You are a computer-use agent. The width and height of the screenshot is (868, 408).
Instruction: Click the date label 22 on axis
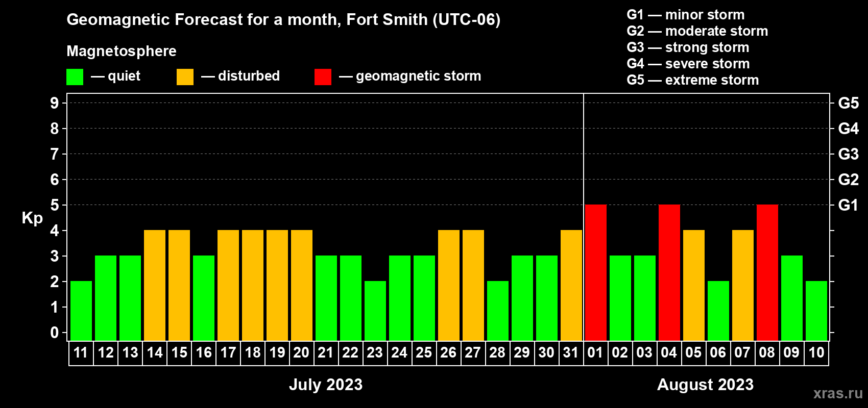tap(351, 353)
